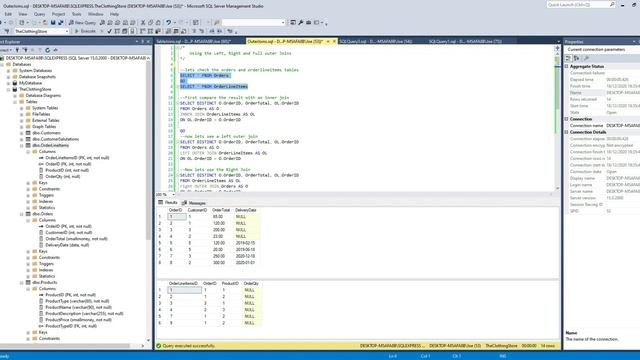The image size is (640, 360).
Task: Expand the MyDatabase node
Action: pos(9,83)
